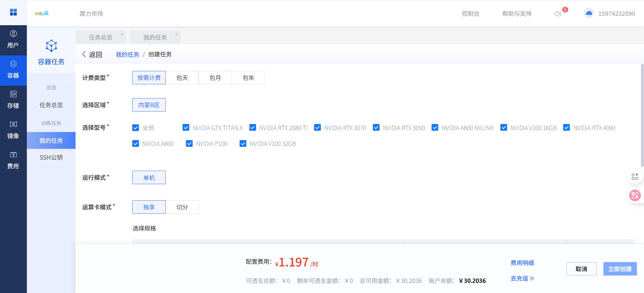Click the cloud avatar icon
The height and width of the screenshot is (293, 644).
pyautogui.click(x=589, y=13)
